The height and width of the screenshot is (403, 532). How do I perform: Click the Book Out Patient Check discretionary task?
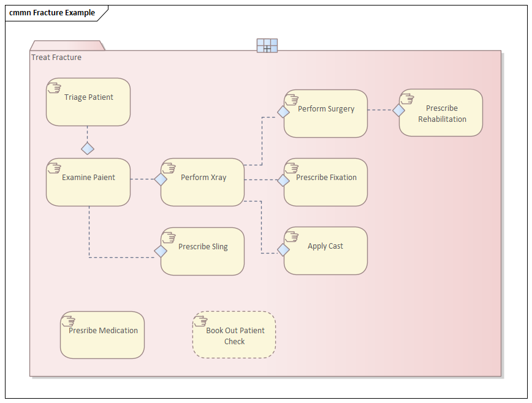235,336
